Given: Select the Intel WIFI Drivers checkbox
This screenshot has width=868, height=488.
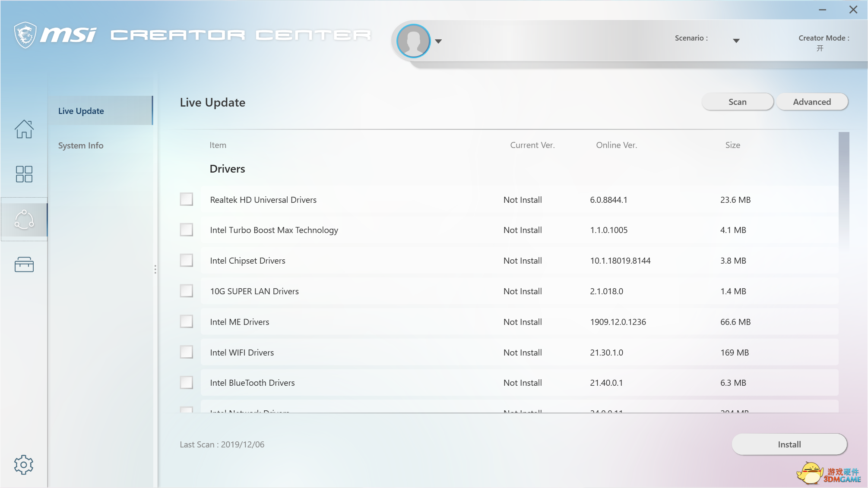Looking at the screenshot, I should (187, 352).
